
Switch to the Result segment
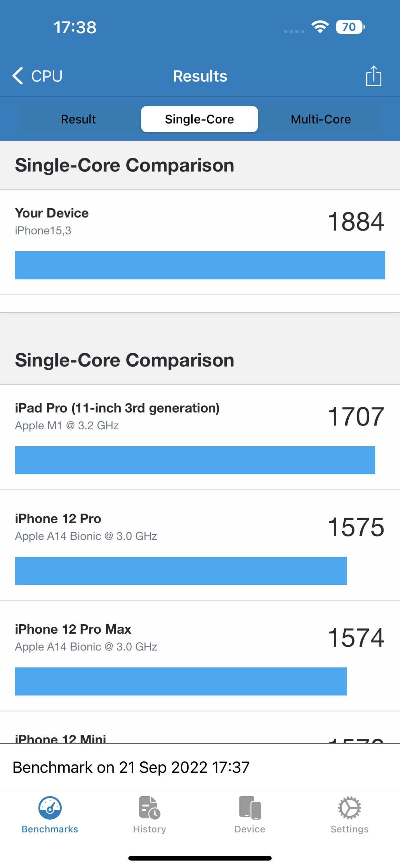(78, 119)
